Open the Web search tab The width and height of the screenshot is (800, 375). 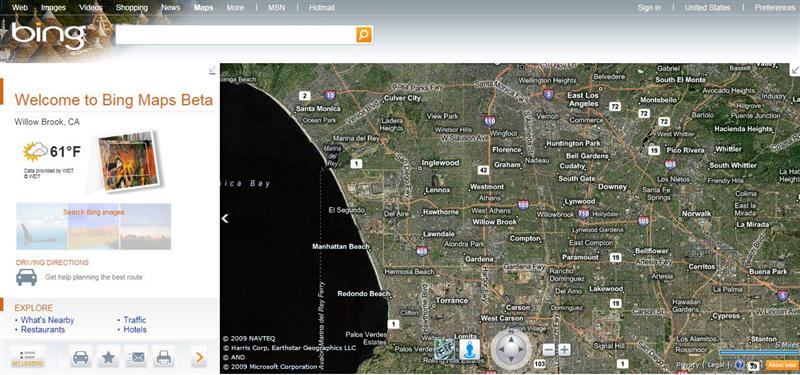click(19, 8)
